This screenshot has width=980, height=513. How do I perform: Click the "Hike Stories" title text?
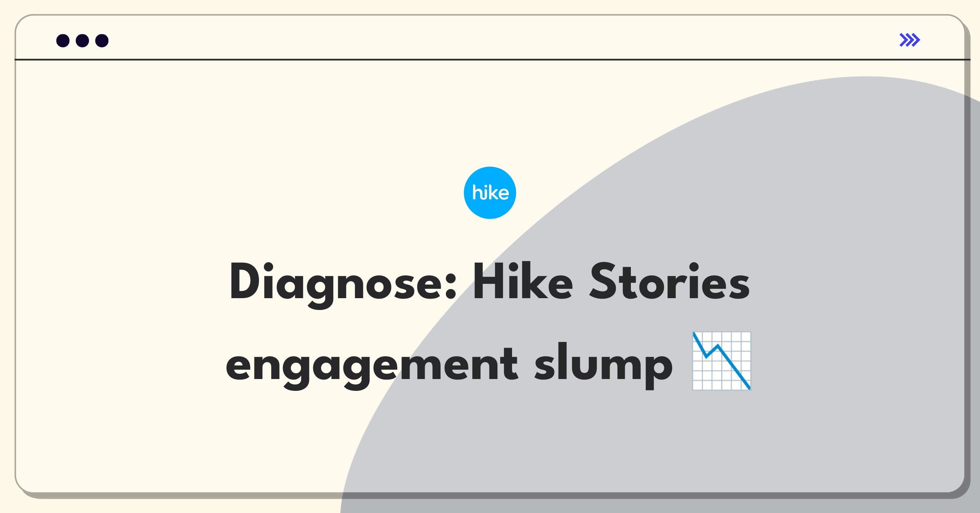click(611, 282)
